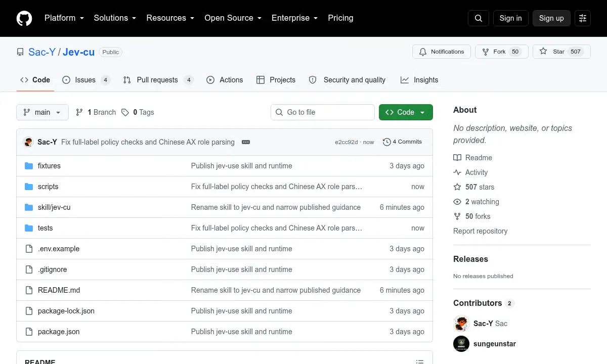Click the Sign up button
The image size is (607, 364).
click(x=551, y=18)
